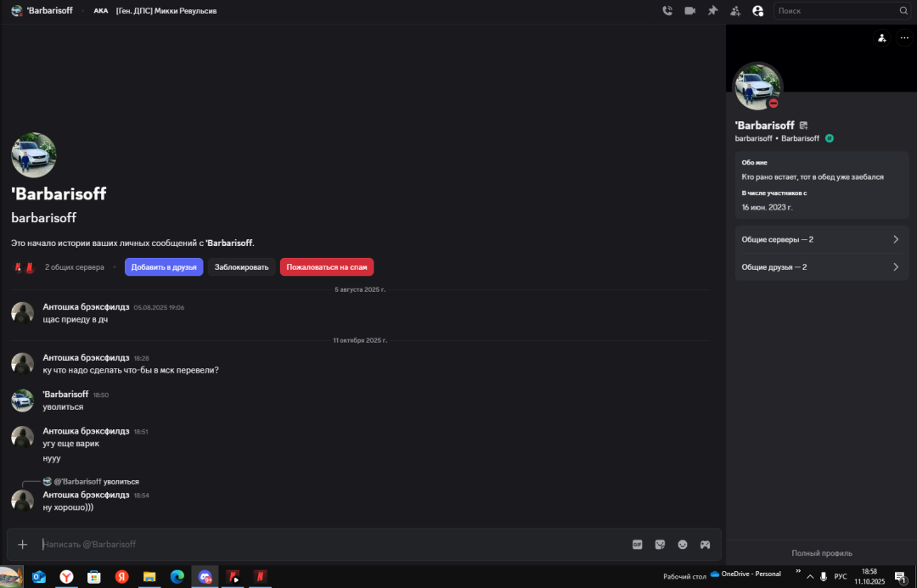Click the Заблокировать button
This screenshot has height=588, width=917.
241,267
